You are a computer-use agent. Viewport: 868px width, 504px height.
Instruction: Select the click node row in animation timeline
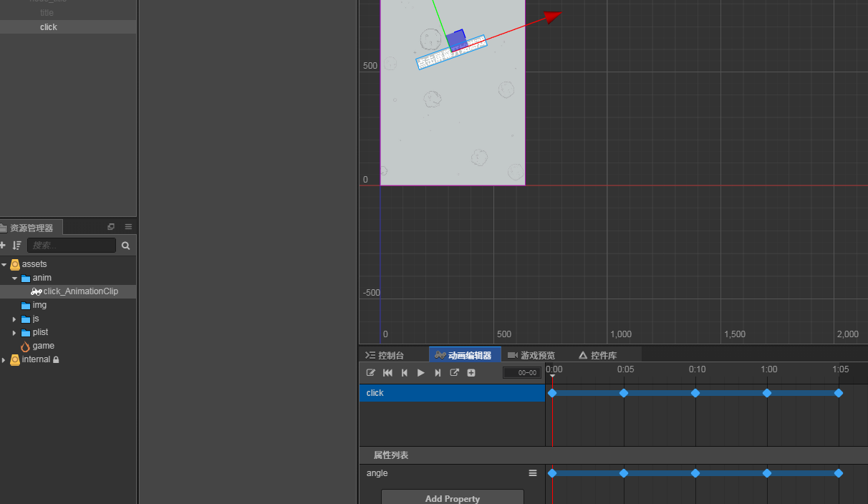[452, 393]
